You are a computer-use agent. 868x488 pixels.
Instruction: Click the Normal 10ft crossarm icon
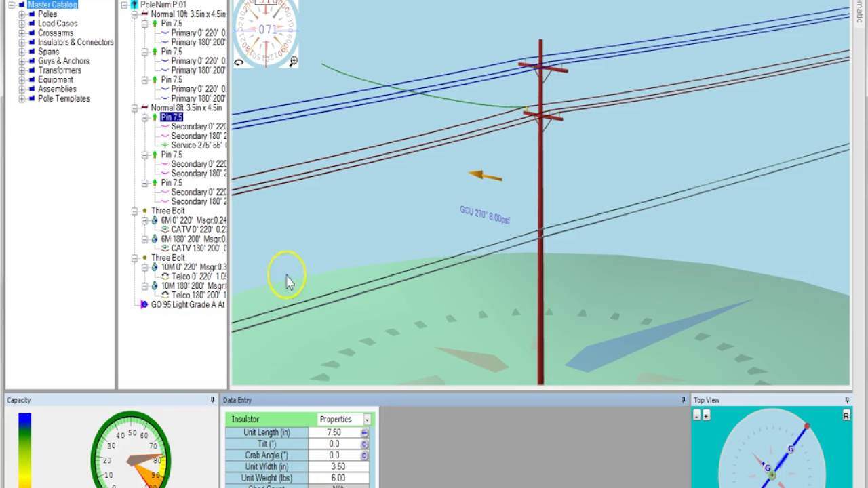[x=144, y=14]
